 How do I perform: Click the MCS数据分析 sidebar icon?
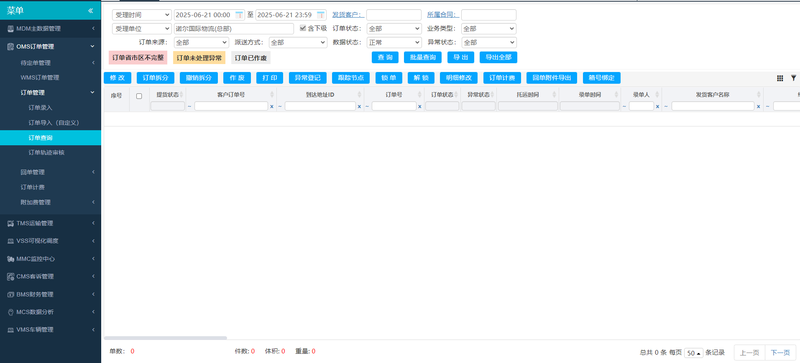point(11,312)
